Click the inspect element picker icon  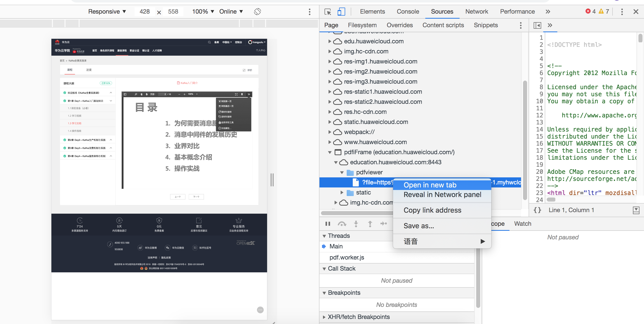328,12
